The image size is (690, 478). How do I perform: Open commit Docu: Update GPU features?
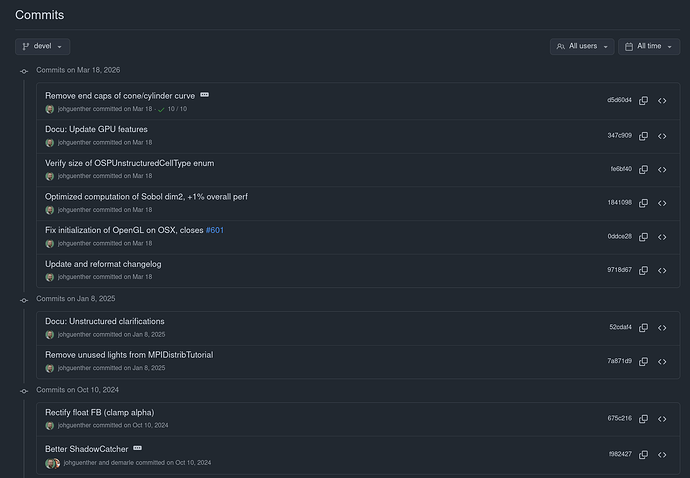(96, 129)
